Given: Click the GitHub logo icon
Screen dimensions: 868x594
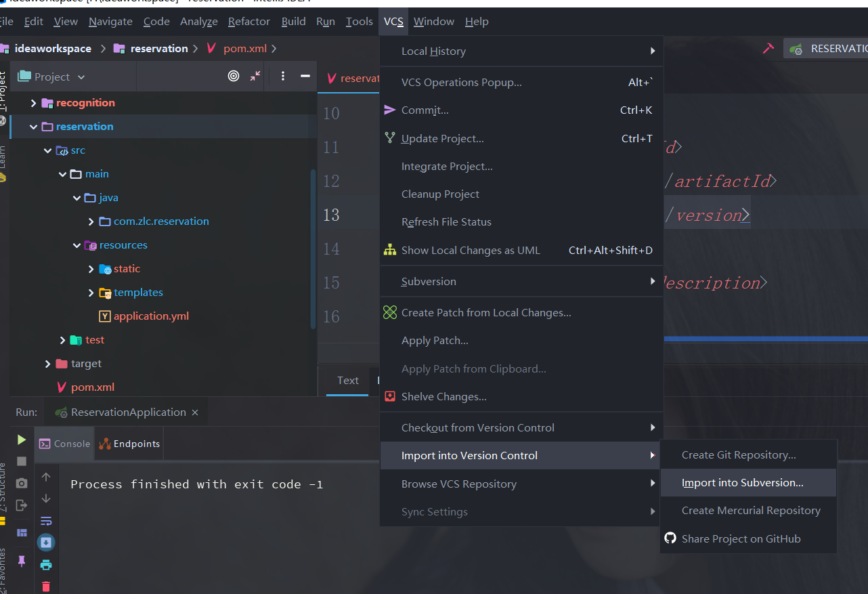Looking at the screenshot, I should 670,538.
